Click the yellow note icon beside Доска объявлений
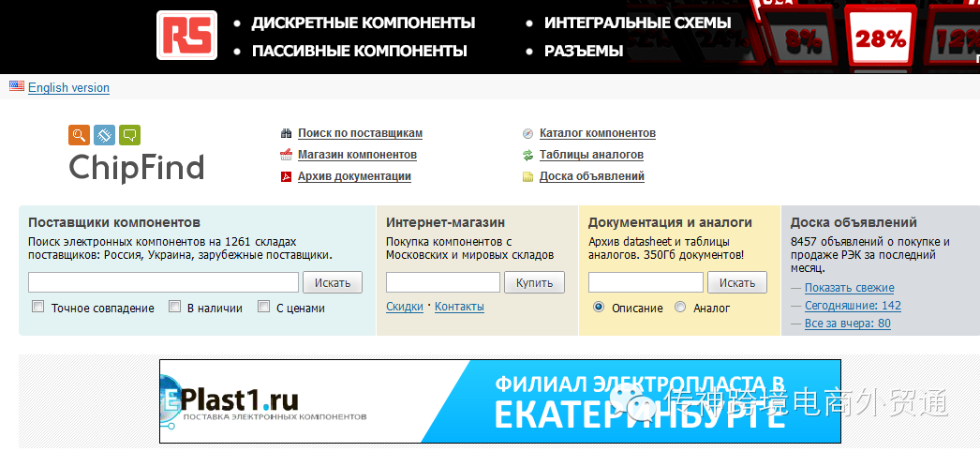 tap(528, 177)
